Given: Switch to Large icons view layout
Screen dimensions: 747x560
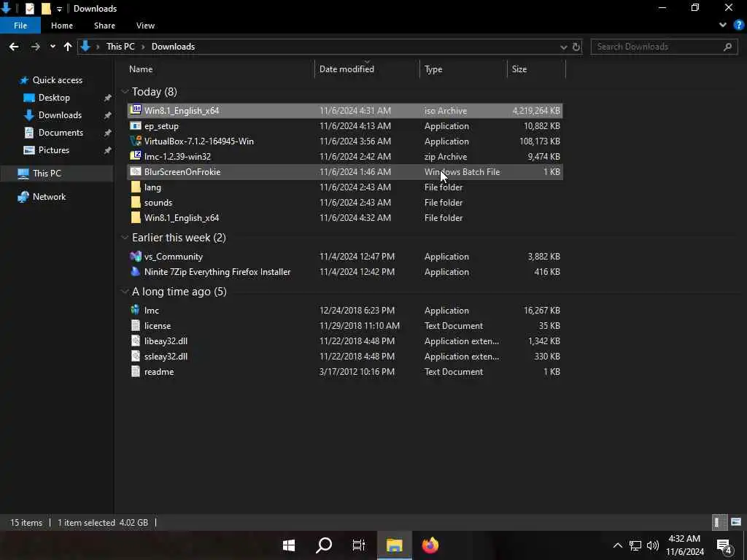Looking at the screenshot, I should [736, 522].
